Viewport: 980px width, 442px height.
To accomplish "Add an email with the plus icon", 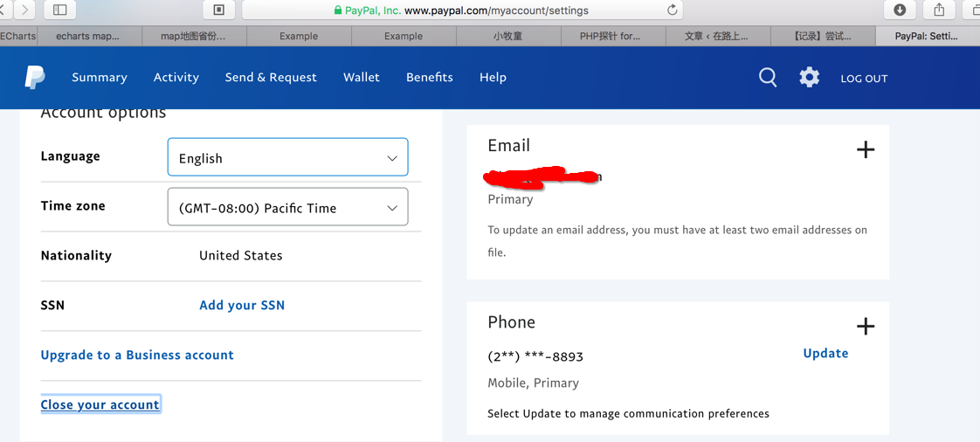I will (865, 150).
